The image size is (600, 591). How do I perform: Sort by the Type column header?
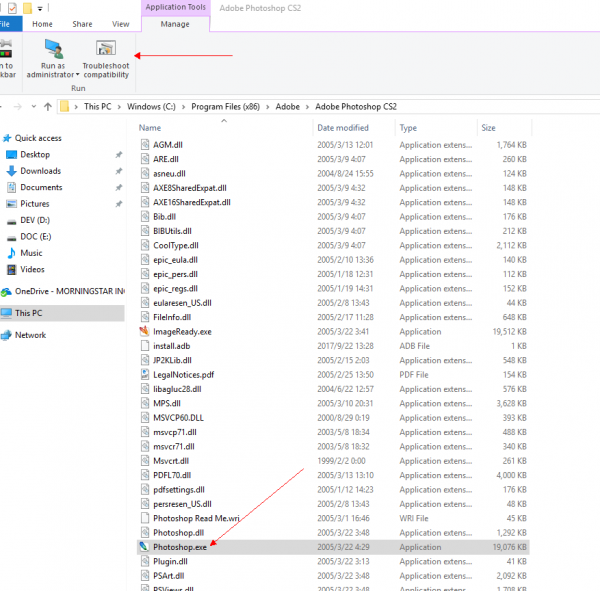(408, 128)
